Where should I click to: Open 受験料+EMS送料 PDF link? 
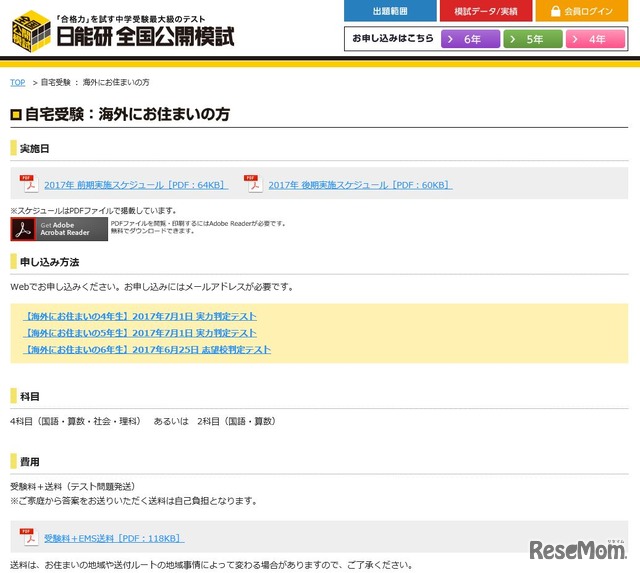tap(114, 538)
